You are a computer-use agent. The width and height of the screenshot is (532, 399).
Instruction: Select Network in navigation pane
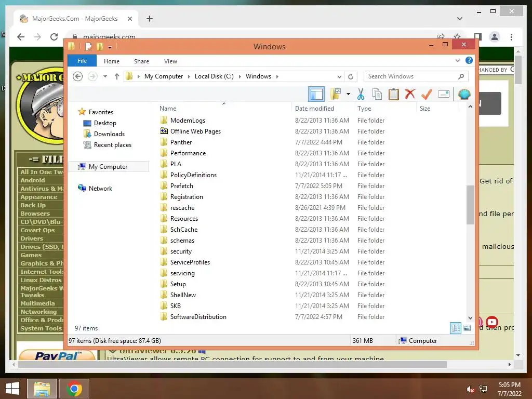pyautogui.click(x=100, y=188)
